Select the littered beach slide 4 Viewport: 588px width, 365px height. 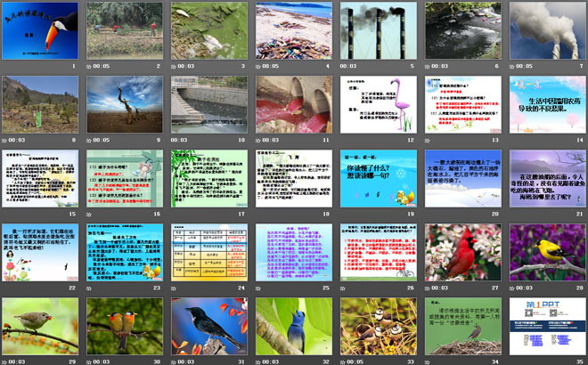[292, 30]
